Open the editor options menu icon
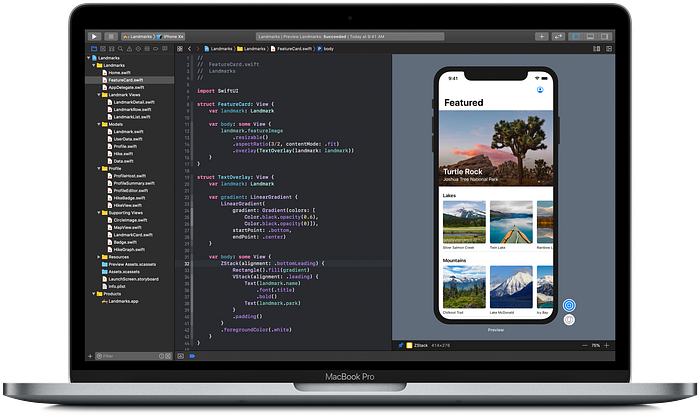Image resolution: width=700 pixels, height=416 pixels. tap(596, 49)
